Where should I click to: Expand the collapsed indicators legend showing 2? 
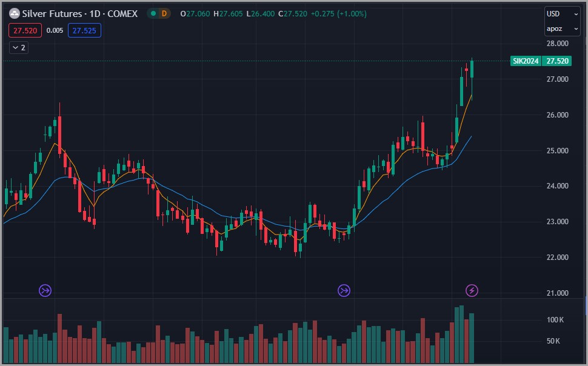(19, 48)
